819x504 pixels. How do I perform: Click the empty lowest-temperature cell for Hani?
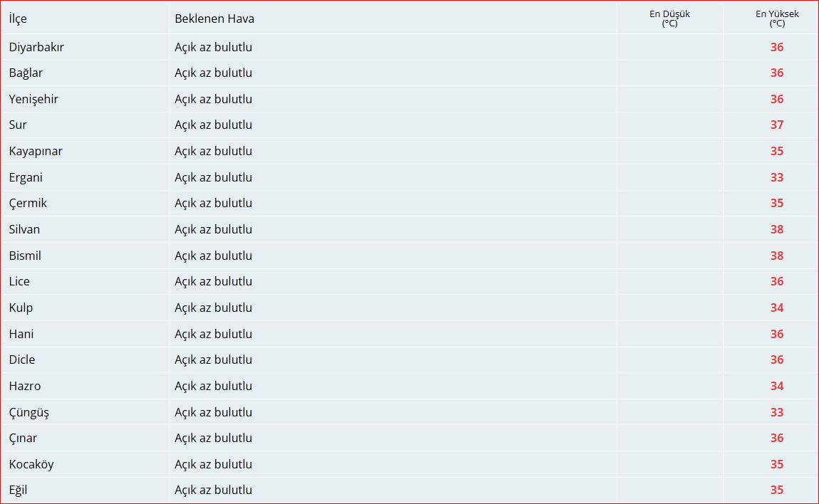pyautogui.click(x=669, y=334)
